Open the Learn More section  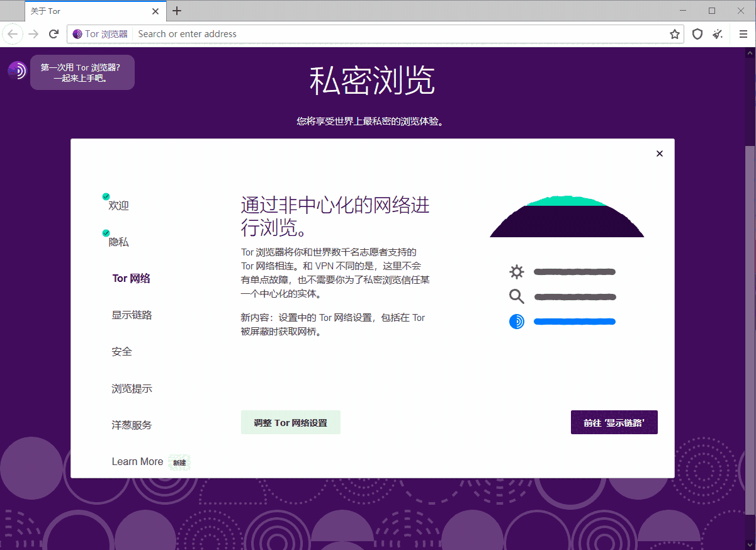click(137, 461)
